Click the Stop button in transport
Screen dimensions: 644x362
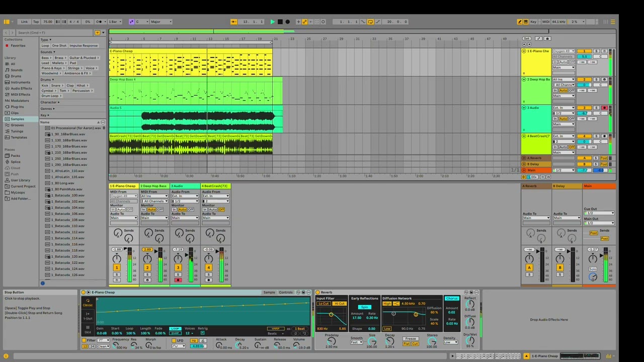[x=280, y=22]
